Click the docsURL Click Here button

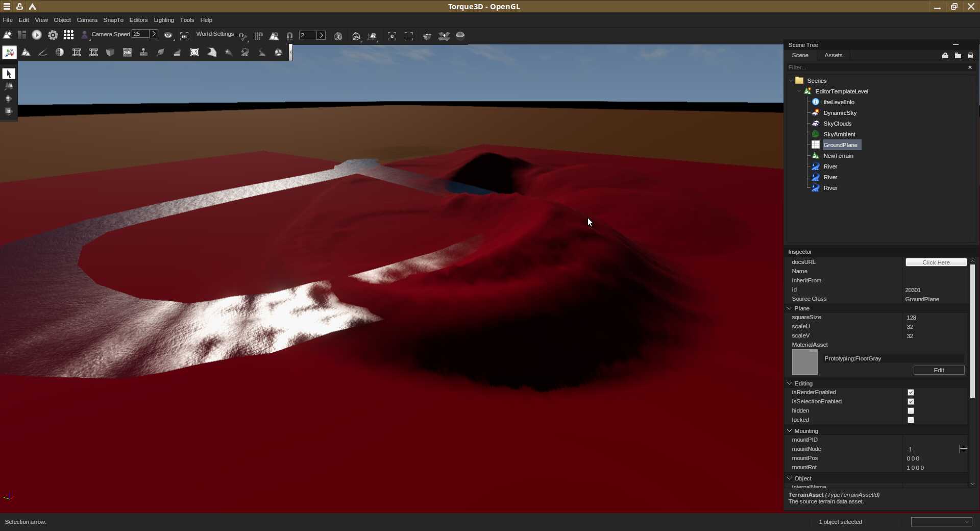click(936, 262)
